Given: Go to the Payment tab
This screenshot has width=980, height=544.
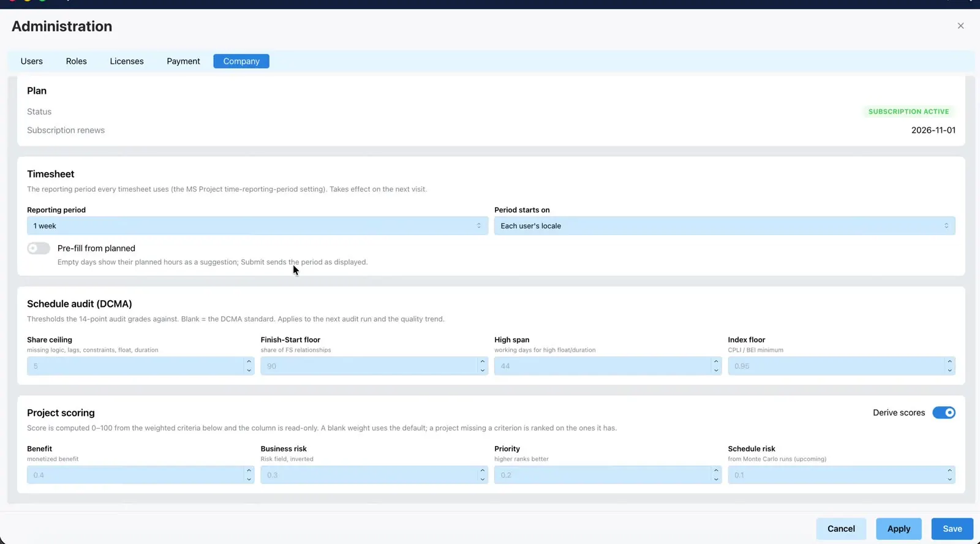Looking at the screenshot, I should pos(183,61).
